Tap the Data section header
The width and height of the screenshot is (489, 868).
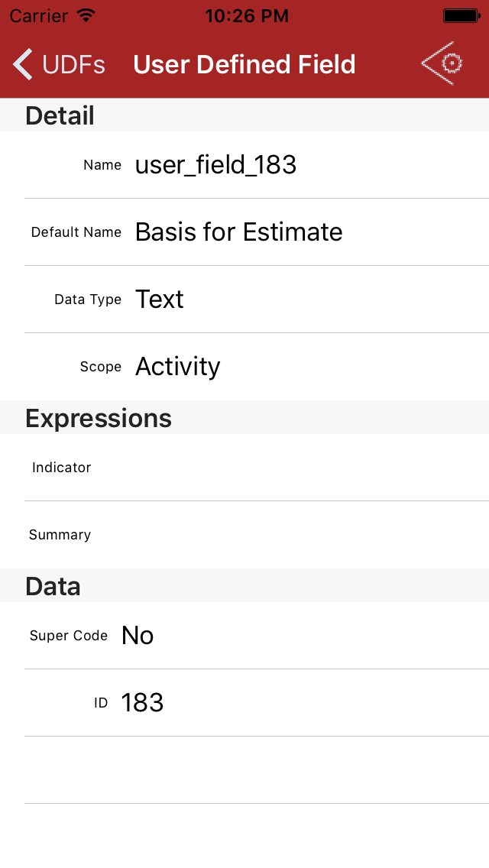(x=53, y=586)
